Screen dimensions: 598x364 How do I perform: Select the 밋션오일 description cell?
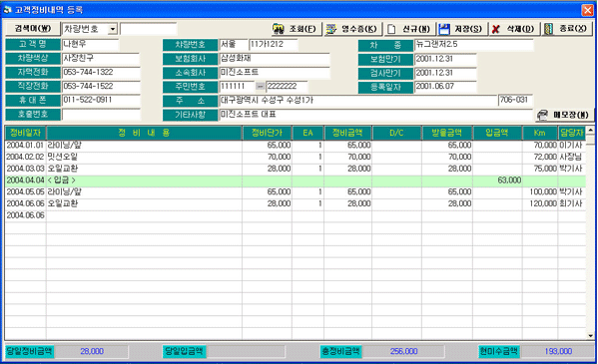pos(144,157)
